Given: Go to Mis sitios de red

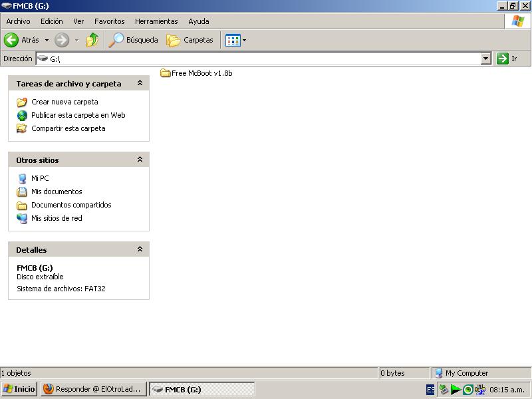Looking at the screenshot, I should (x=57, y=218).
